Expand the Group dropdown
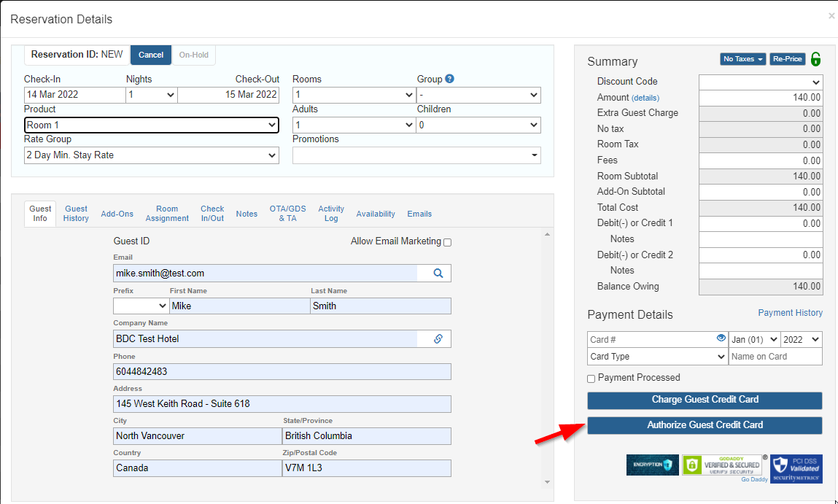The height and width of the screenshot is (504, 838). coord(479,95)
